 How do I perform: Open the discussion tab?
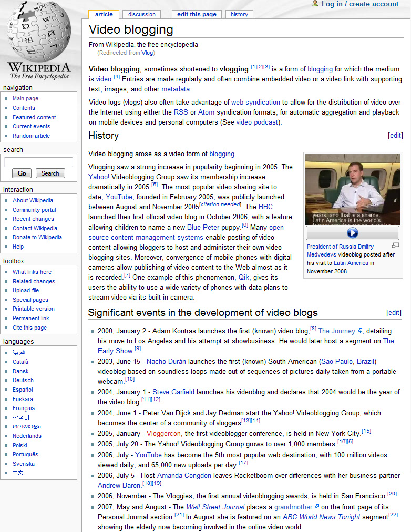(142, 14)
